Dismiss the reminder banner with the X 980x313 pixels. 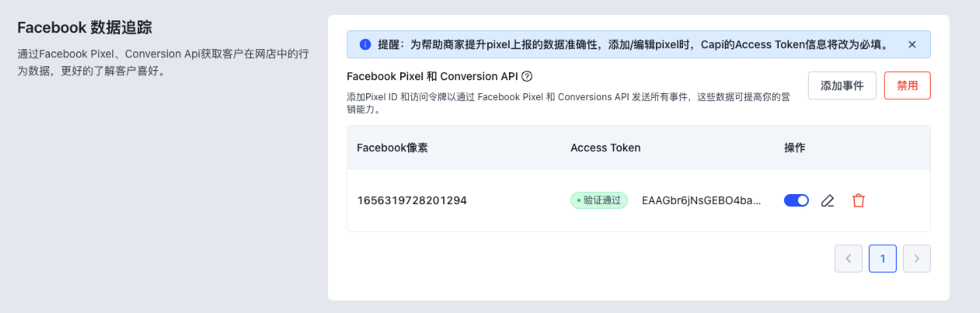click(912, 44)
